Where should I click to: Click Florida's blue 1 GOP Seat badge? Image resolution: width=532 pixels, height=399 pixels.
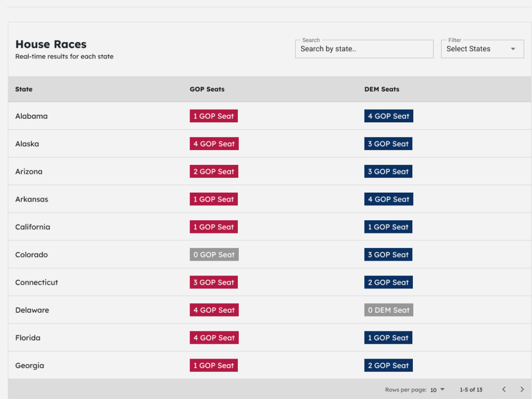(x=388, y=338)
